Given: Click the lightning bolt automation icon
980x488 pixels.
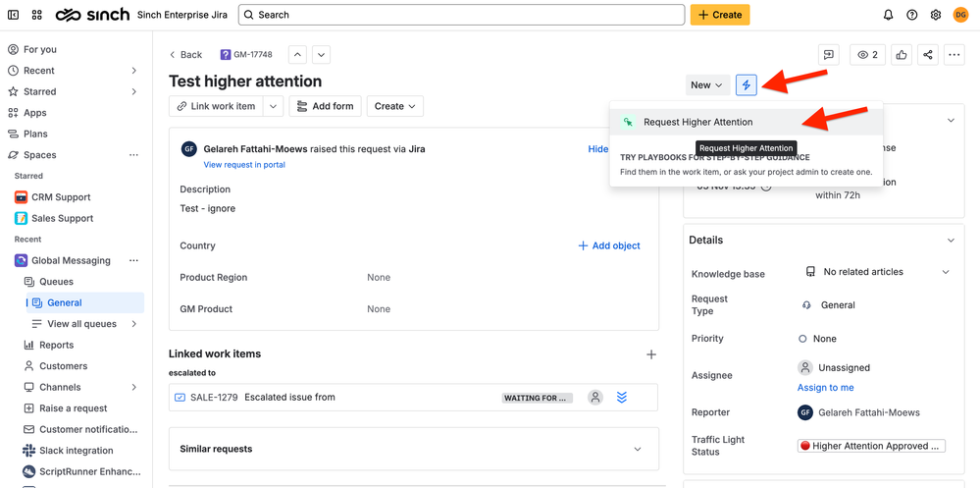Looking at the screenshot, I should pyautogui.click(x=746, y=85).
